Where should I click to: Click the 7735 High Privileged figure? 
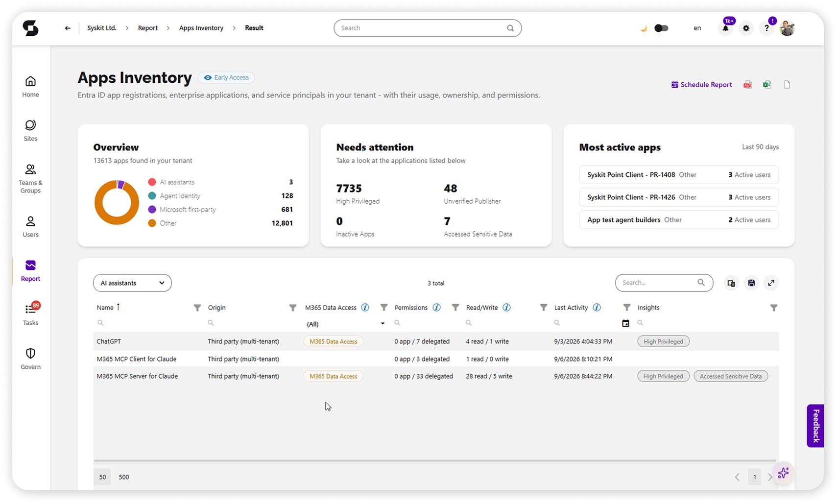point(349,188)
